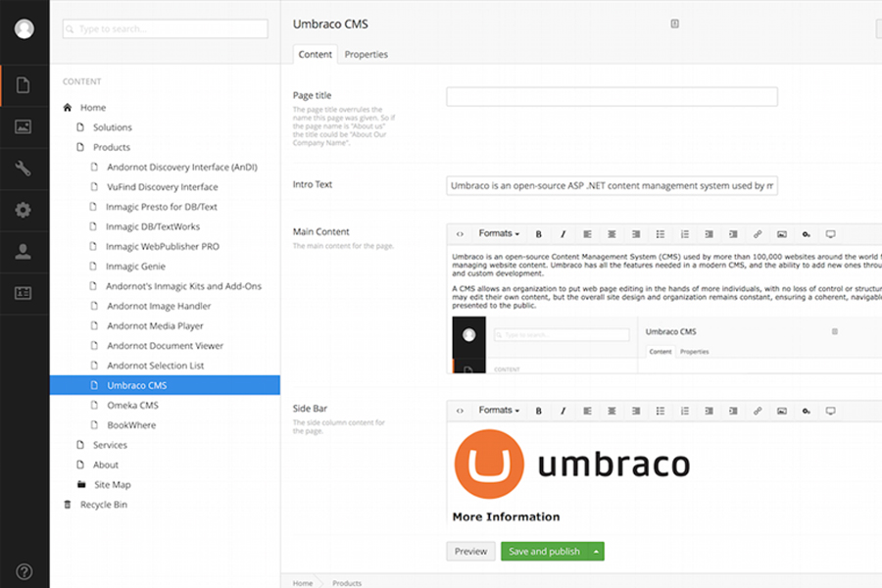Toggle bullet list in Main Content editor

[x=661, y=234]
